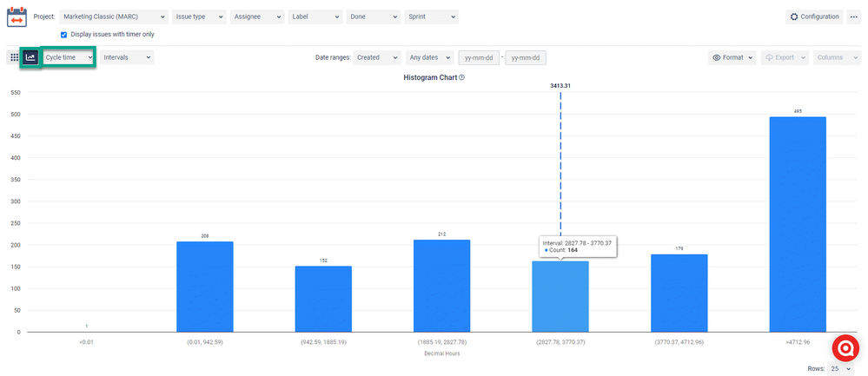The height and width of the screenshot is (376, 868).
Task: Click the bar labeled 152
Action: point(323,299)
